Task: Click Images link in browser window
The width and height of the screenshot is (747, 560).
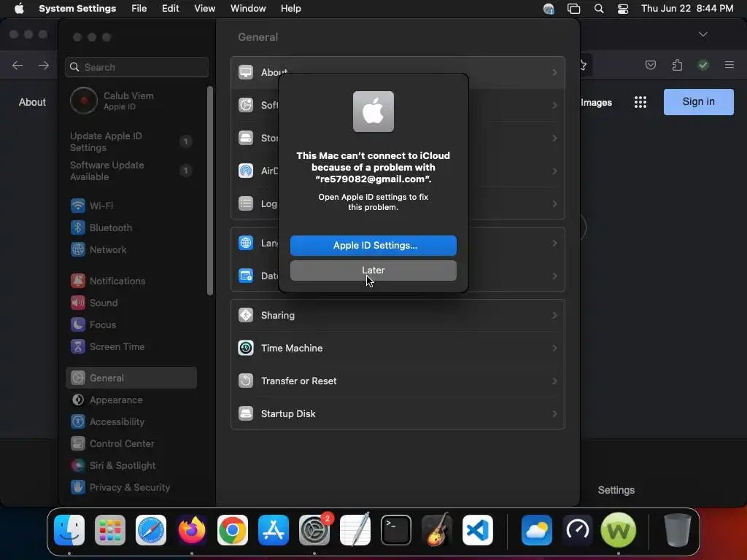Action: (596, 102)
